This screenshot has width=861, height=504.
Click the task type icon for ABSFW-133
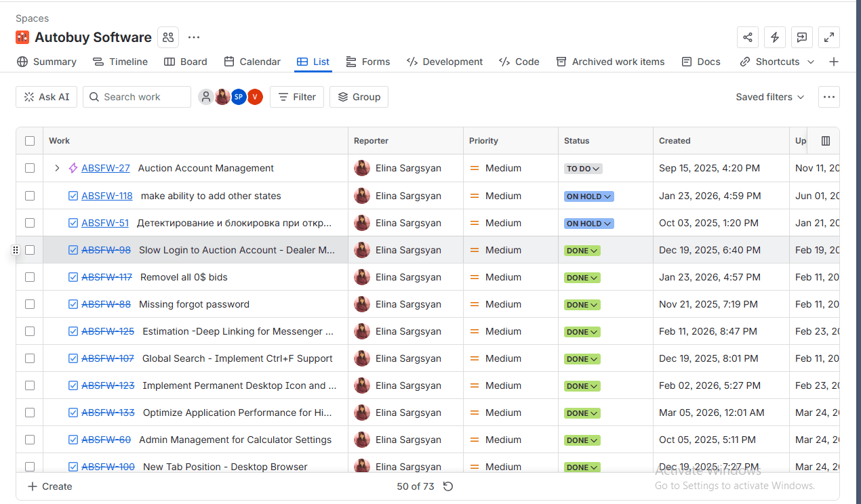click(x=73, y=413)
